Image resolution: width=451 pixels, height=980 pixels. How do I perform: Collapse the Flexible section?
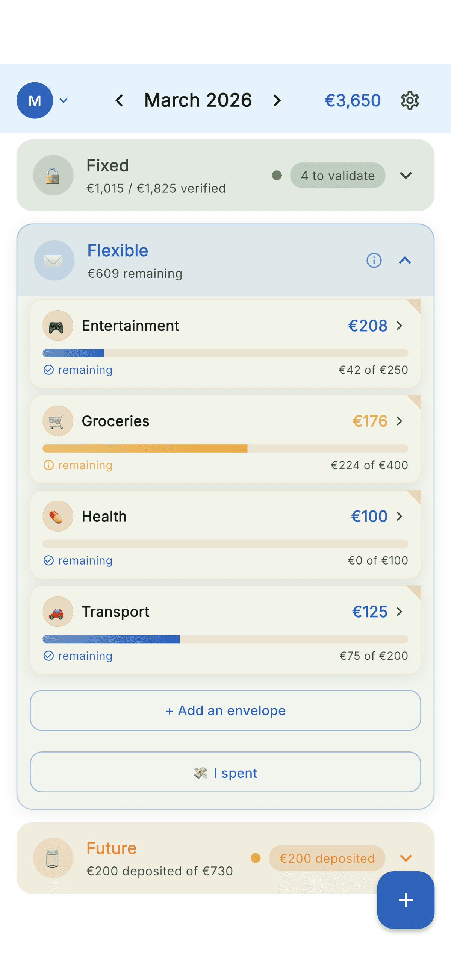(405, 261)
